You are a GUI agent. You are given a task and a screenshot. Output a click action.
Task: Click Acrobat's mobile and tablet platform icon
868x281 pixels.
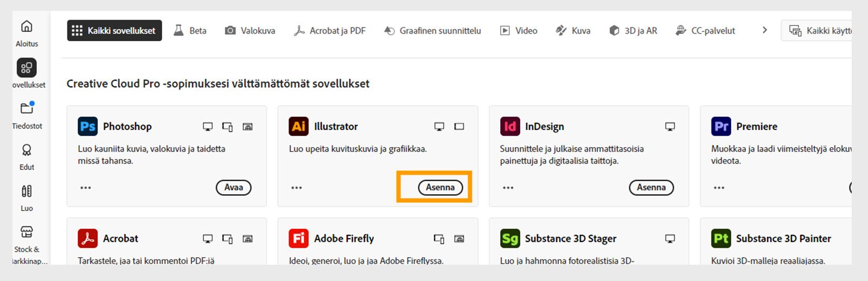point(227,239)
